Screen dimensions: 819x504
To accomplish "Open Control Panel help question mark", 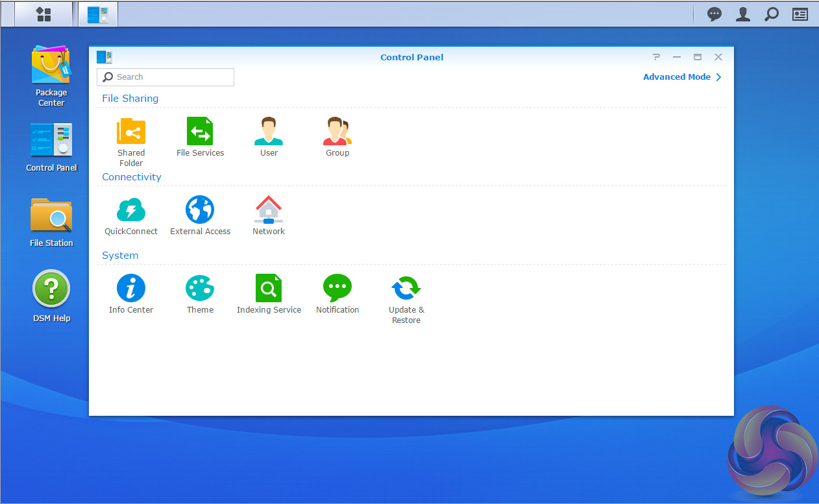I will [656, 57].
